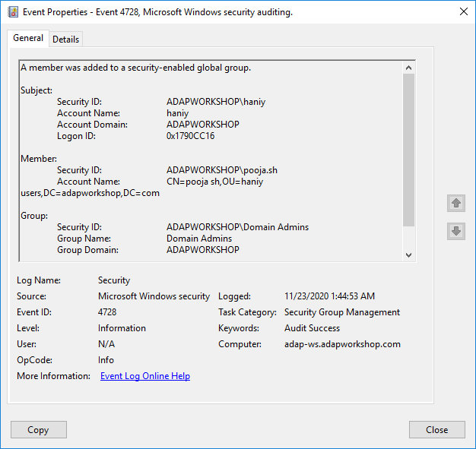Click the Group Name value Domain Admins
The image size is (476, 449).
(199, 239)
